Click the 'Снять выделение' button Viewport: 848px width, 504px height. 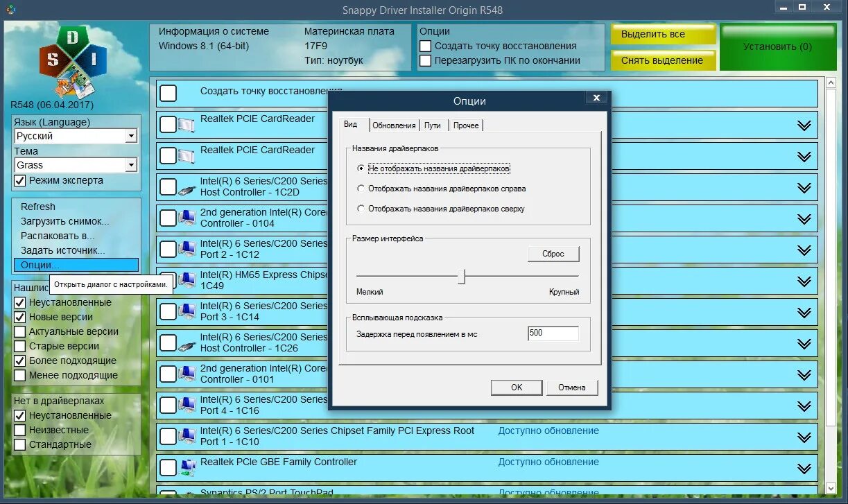coord(663,60)
